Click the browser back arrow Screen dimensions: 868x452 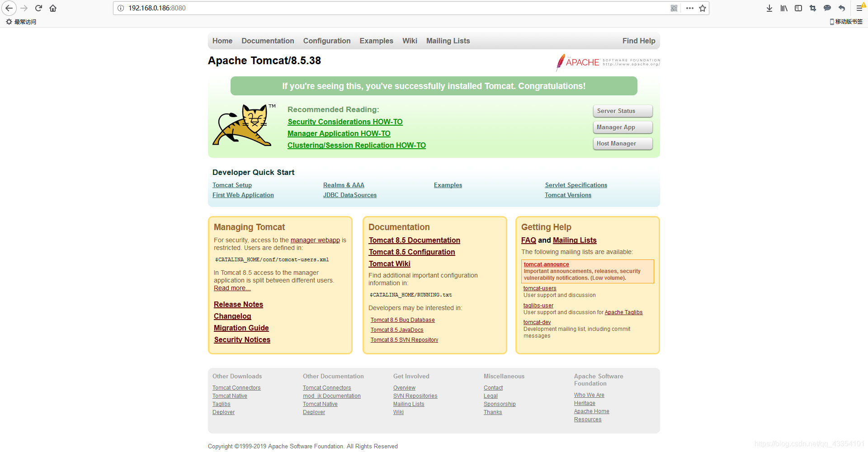click(9, 8)
